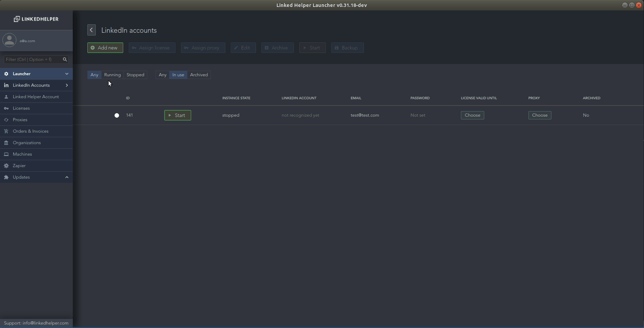Click the Orders & Invoices cart icon
This screenshot has height=328, width=644.
coord(6,131)
